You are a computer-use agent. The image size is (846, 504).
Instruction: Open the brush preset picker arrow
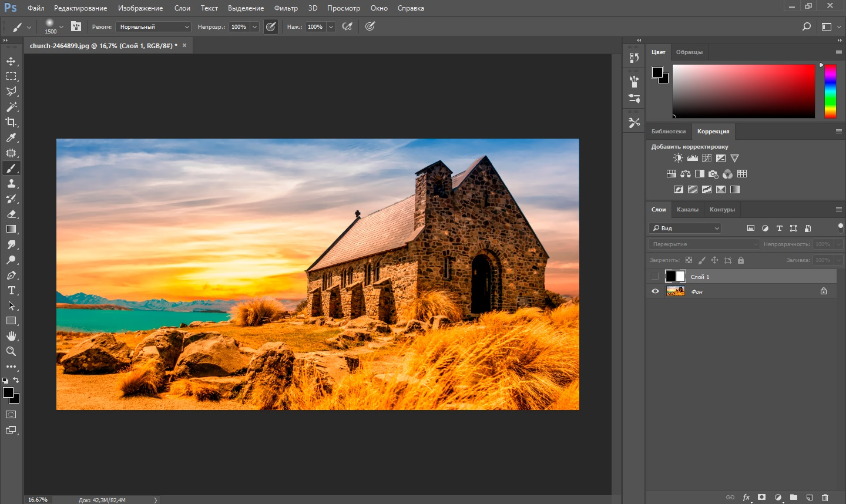(x=61, y=27)
